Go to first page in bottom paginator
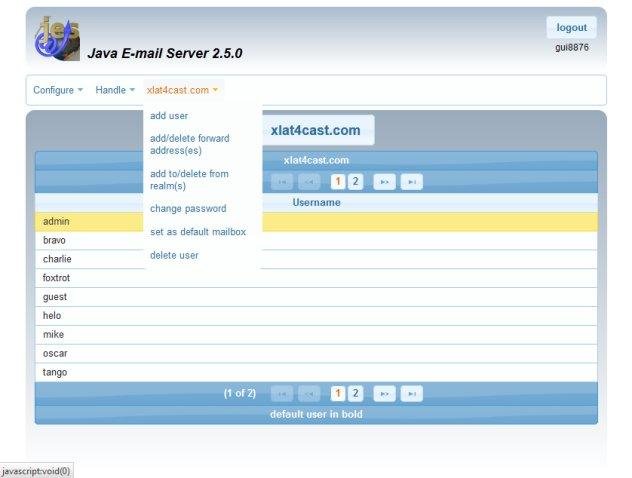The height and width of the screenshot is (478, 632). pos(282,394)
